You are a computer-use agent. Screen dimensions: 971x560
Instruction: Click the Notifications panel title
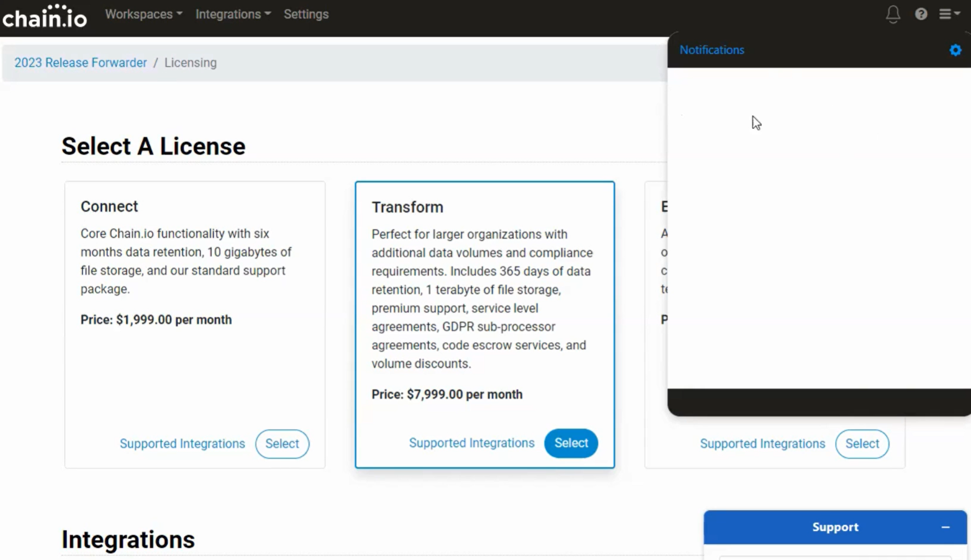[712, 50]
